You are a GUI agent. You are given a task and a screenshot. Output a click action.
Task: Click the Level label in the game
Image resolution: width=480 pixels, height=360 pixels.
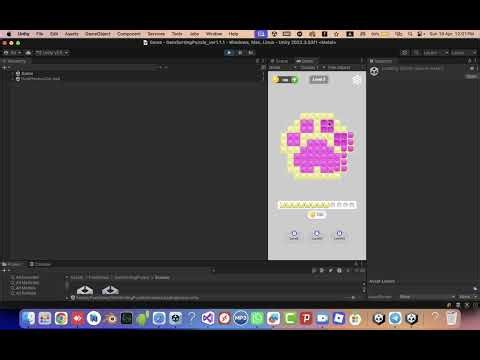point(319,80)
